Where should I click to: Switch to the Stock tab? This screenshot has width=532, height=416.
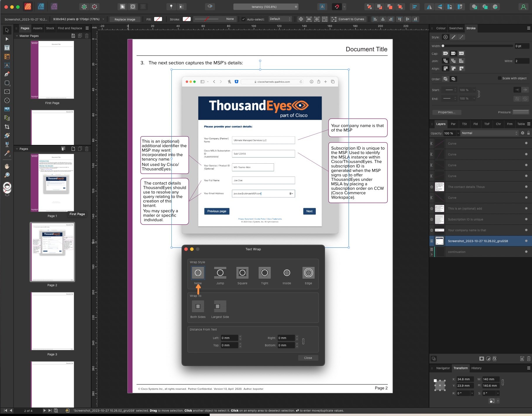[x=50, y=28]
